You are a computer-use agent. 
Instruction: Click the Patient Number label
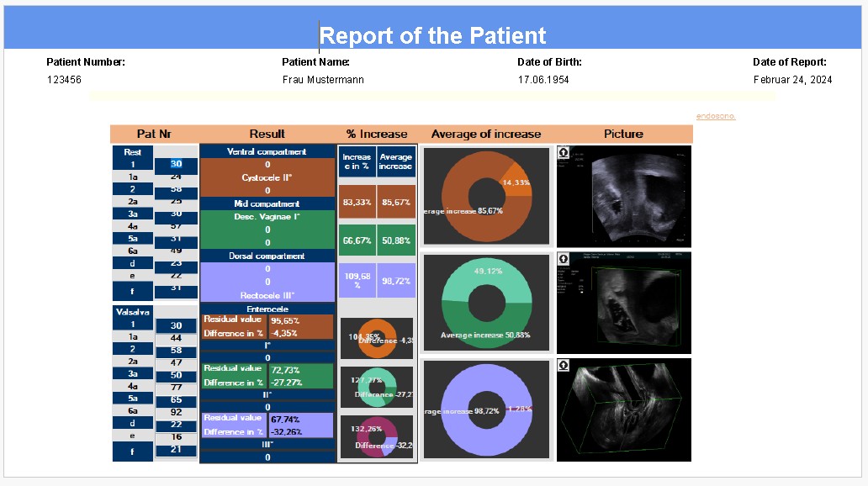(x=86, y=62)
